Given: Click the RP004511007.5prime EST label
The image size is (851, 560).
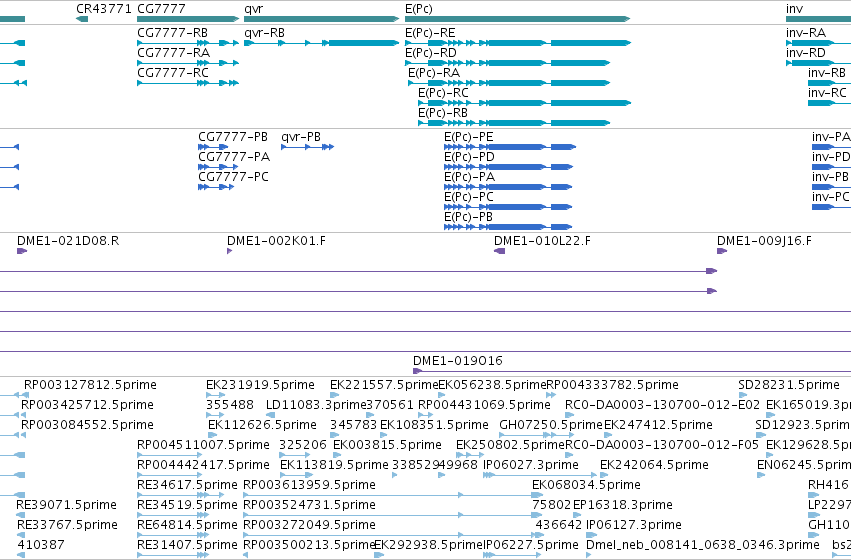Looking at the screenshot, I should click(x=204, y=445).
